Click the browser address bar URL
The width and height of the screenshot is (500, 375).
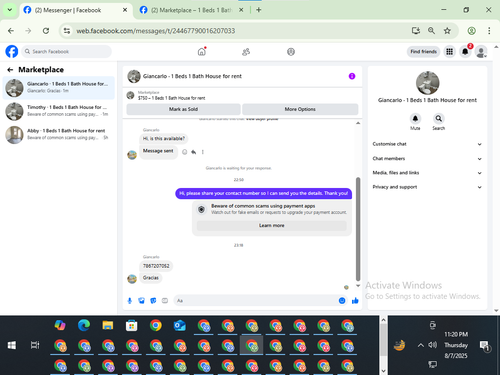(156, 31)
